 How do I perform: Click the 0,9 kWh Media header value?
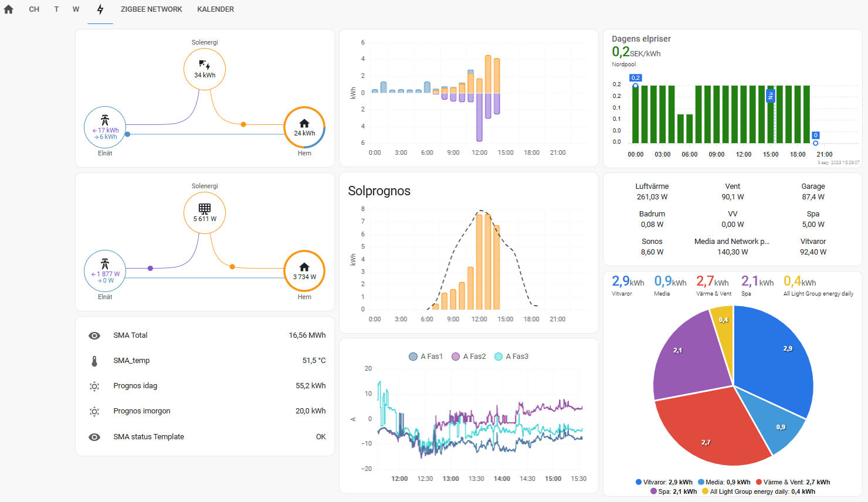670,281
